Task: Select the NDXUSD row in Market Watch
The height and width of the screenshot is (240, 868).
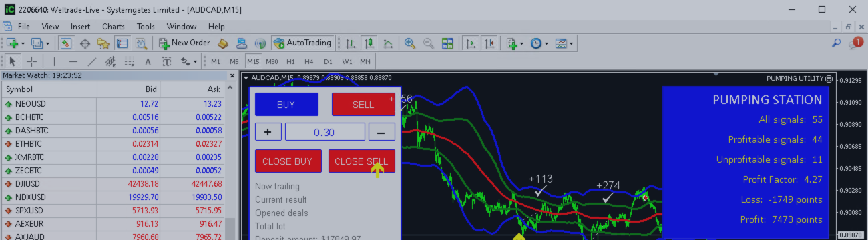Action: pos(112,197)
